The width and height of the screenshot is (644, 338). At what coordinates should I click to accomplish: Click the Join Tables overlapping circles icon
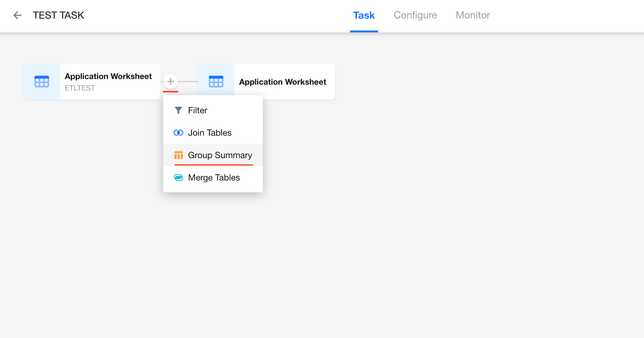[x=178, y=133]
